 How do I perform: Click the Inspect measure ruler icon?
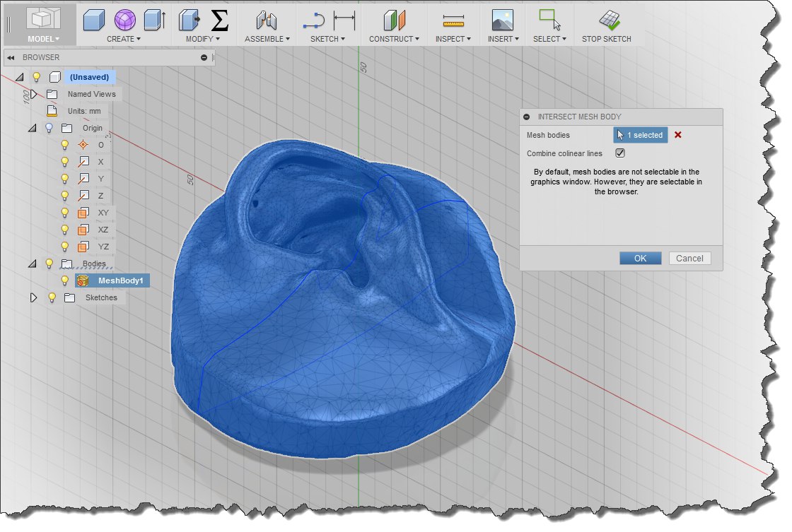453,20
